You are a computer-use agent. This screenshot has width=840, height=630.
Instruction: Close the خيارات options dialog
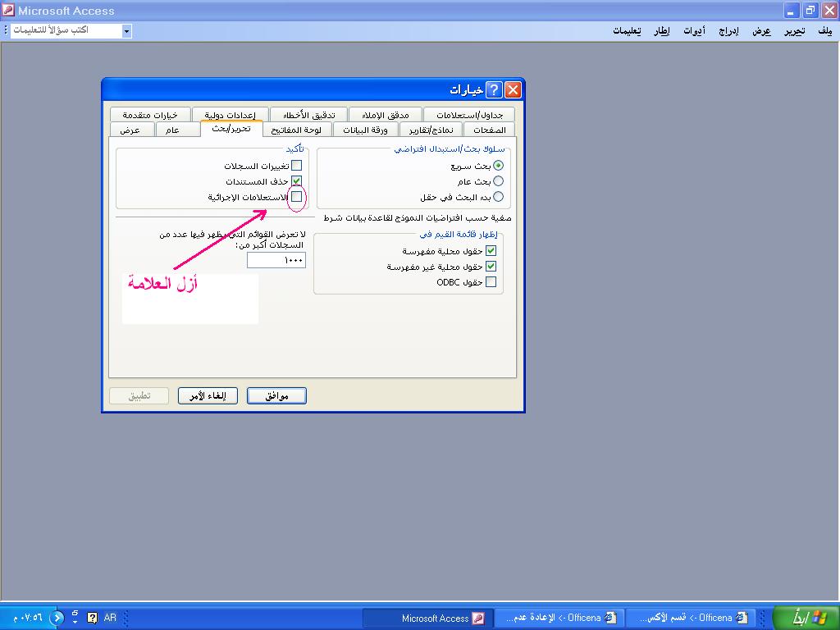tap(513, 90)
